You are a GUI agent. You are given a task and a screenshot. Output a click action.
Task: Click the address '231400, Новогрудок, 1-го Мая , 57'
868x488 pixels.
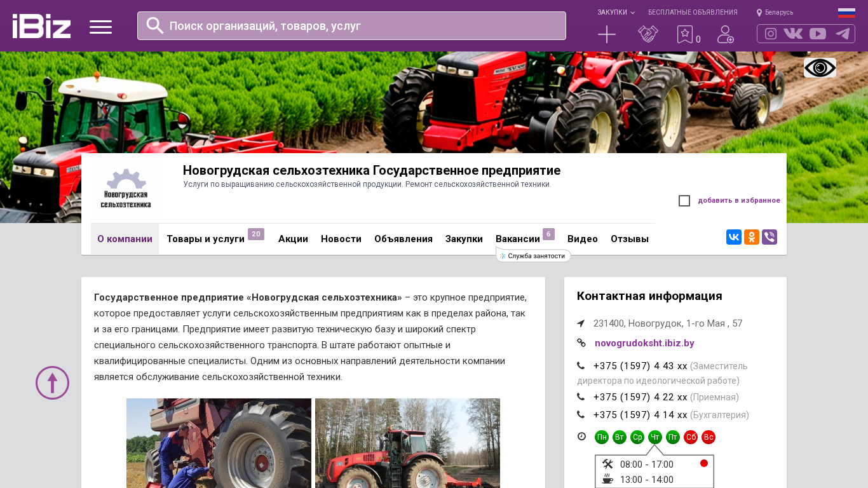click(x=668, y=323)
